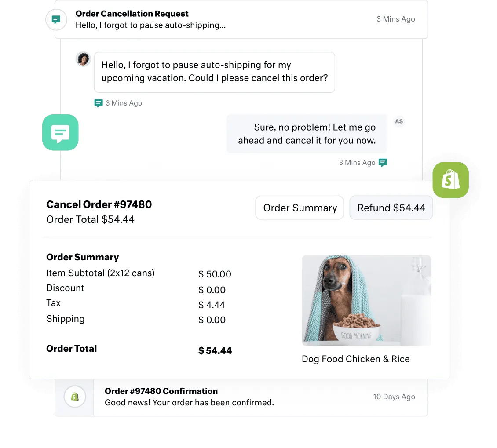
Task: Open the Order Cancellation Request conversation header
Action: coord(241,19)
